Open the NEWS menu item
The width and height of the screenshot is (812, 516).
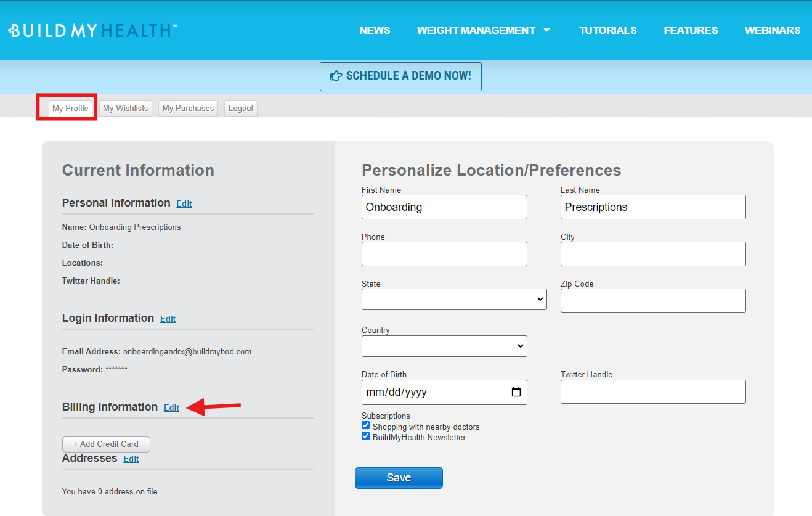tap(375, 30)
